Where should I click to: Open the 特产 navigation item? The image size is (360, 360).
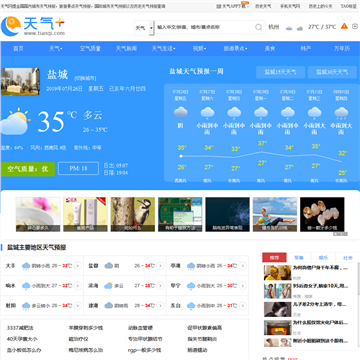(306, 49)
